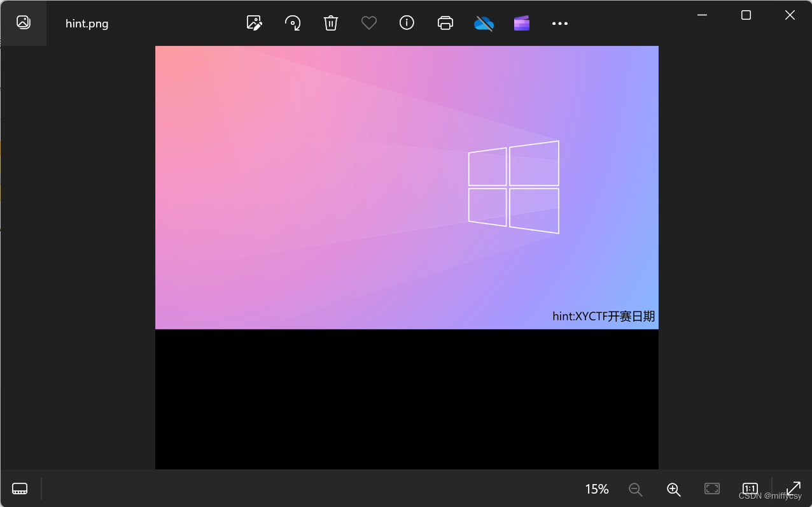Close the Photos window
The image size is (812, 507).
click(790, 15)
